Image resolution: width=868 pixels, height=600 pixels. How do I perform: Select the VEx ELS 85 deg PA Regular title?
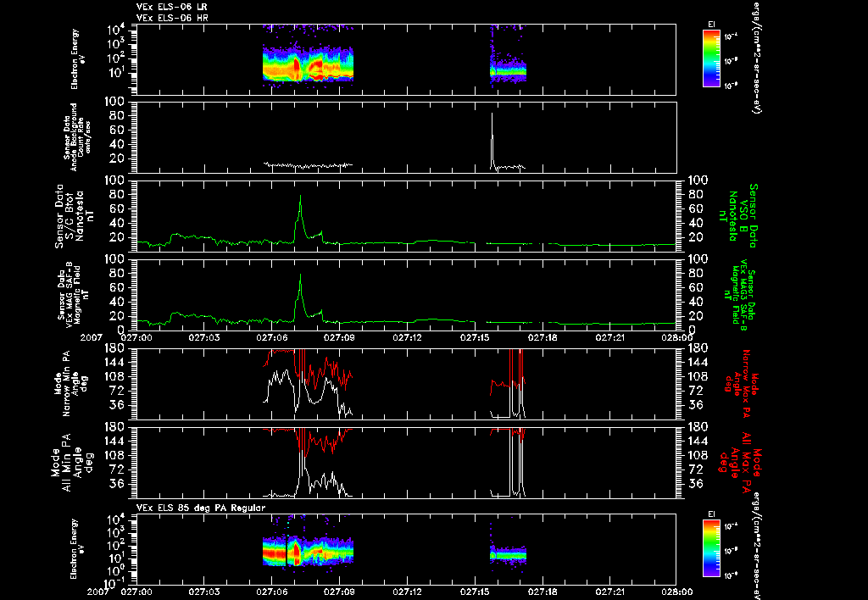(x=200, y=508)
